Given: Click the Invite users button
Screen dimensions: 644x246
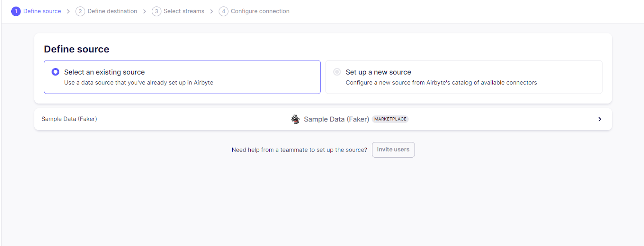Looking at the screenshot, I should pyautogui.click(x=393, y=150).
